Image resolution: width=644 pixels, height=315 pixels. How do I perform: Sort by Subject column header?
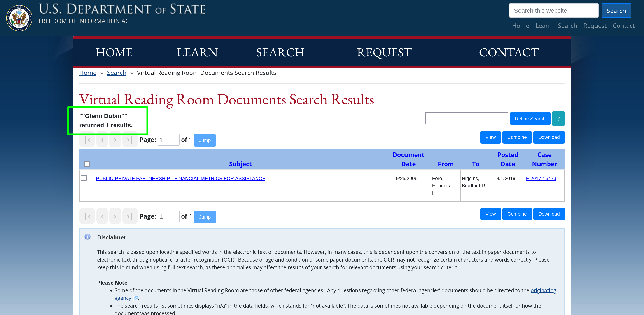coord(240,164)
